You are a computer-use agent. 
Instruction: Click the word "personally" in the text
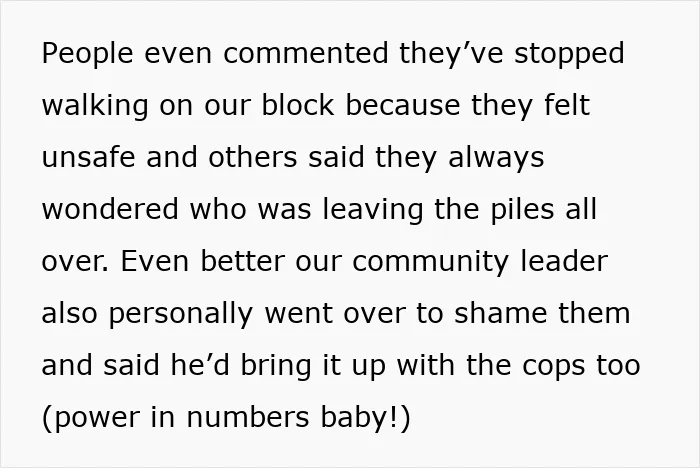[181, 314]
